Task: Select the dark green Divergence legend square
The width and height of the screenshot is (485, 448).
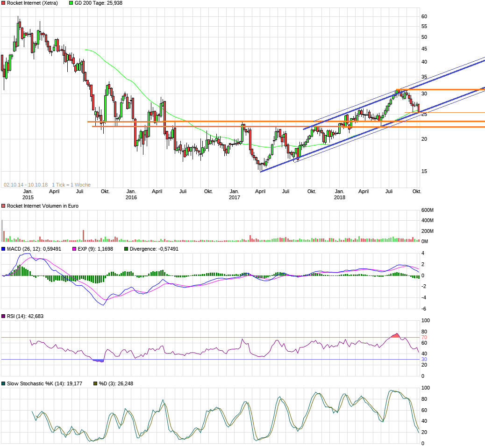Action: 125,247
